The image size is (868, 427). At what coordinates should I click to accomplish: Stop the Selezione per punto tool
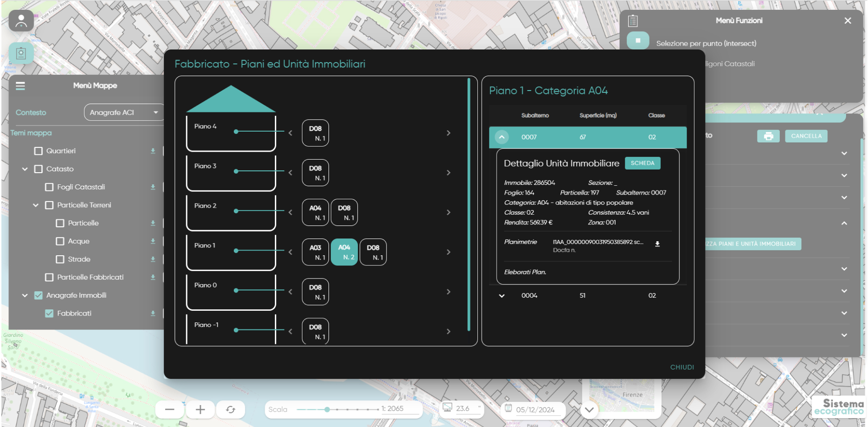(638, 41)
